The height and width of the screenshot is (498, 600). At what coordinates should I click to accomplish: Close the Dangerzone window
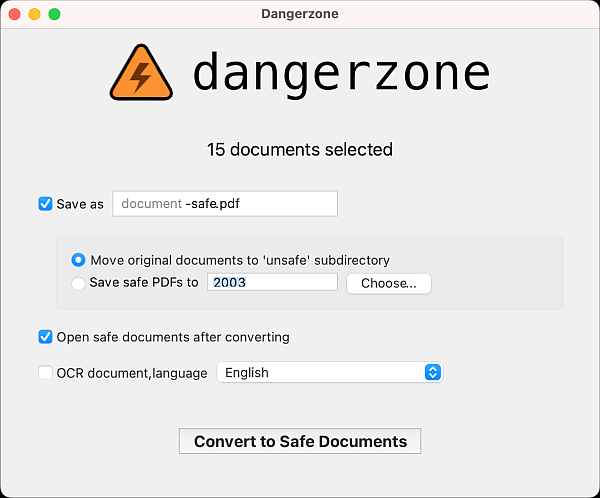(15, 14)
